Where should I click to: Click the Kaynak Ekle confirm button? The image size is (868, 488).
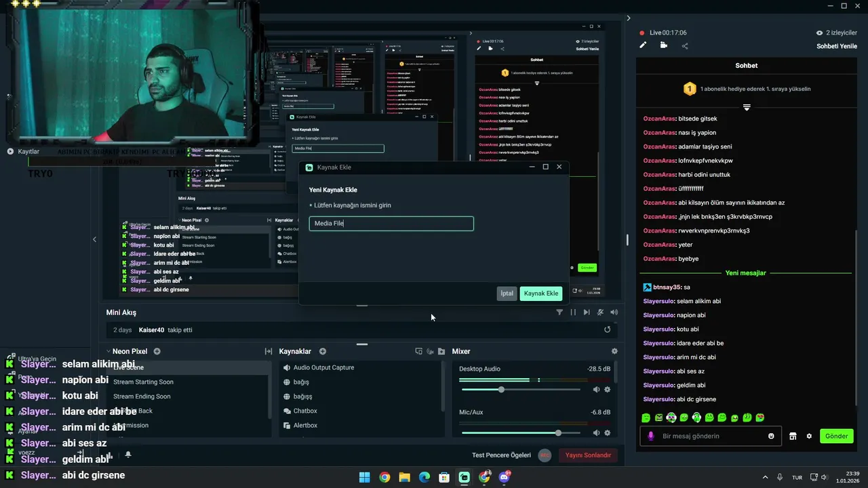pyautogui.click(x=541, y=293)
